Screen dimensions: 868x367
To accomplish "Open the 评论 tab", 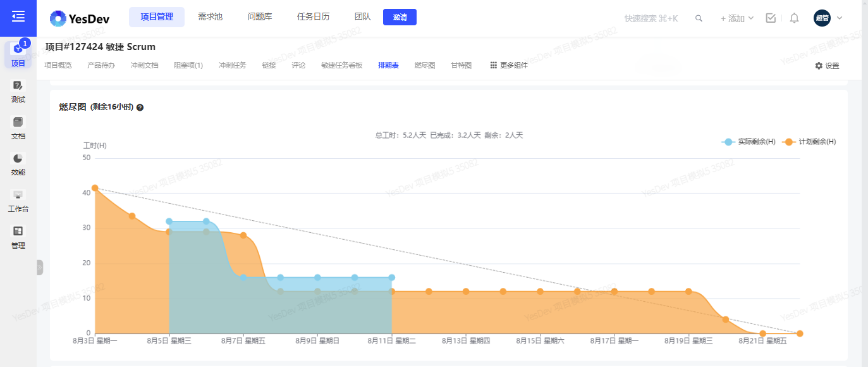I will pos(298,65).
